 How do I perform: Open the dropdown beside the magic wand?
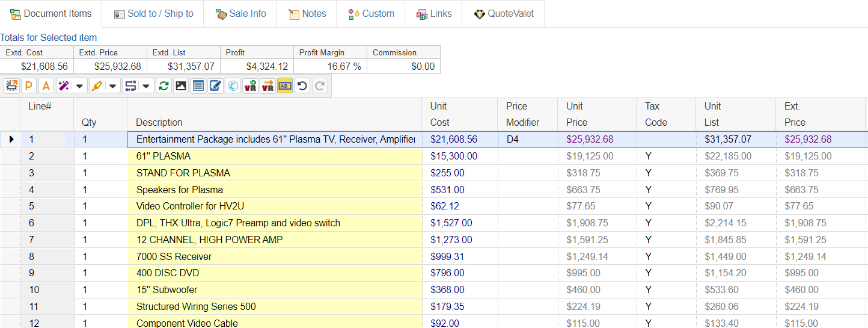(79, 86)
